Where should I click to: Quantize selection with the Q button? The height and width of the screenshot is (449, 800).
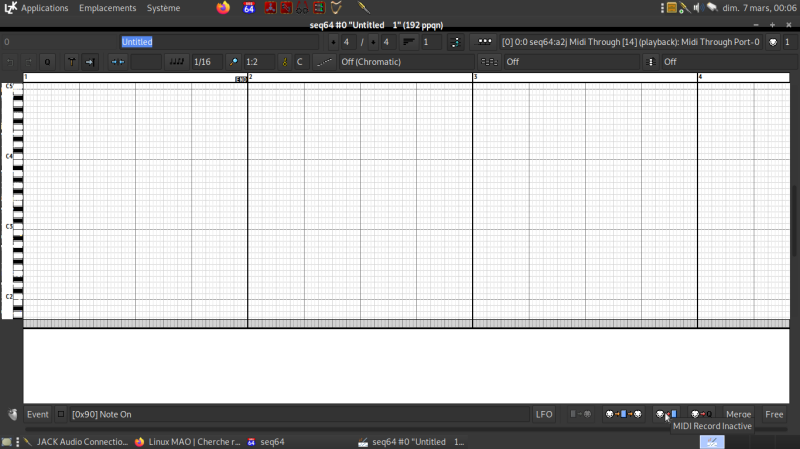[x=47, y=62]
